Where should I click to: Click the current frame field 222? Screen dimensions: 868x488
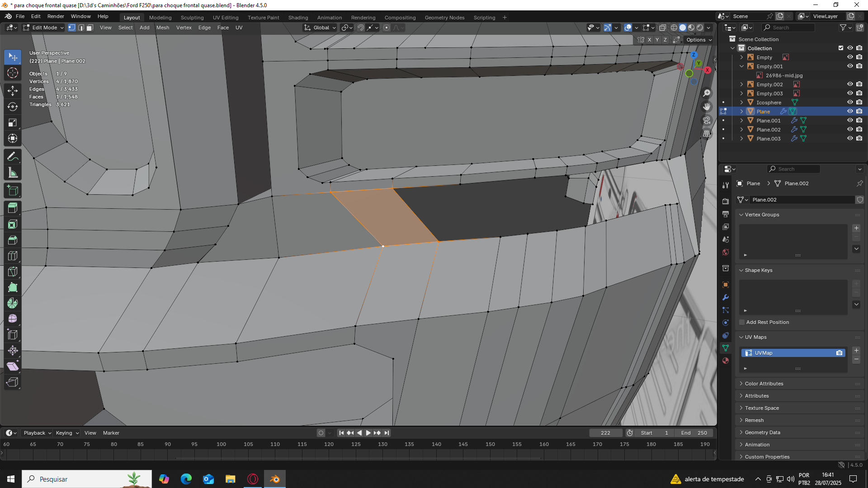(x=605, y=433)
